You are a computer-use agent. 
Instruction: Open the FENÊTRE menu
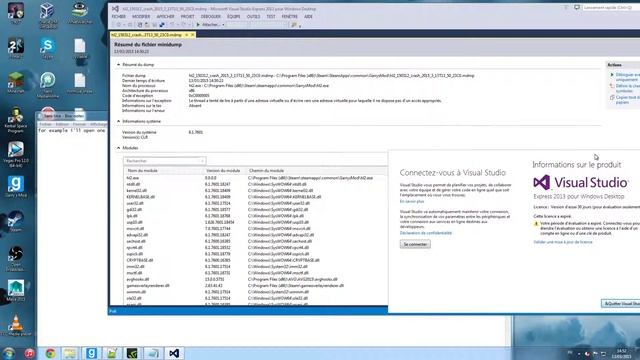point(289,17)
